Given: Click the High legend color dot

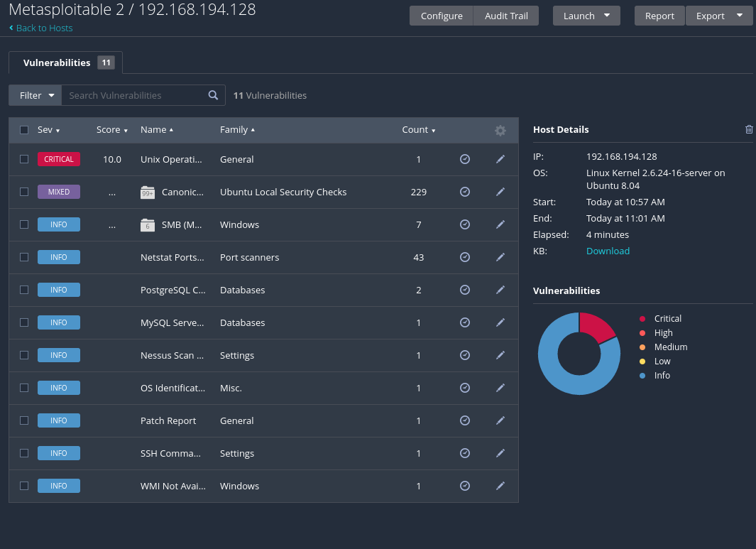Looking at the screenshot, I should [x=642, y=333].
